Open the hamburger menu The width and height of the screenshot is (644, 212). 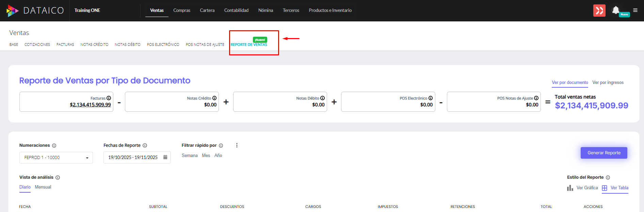(635, 10)
